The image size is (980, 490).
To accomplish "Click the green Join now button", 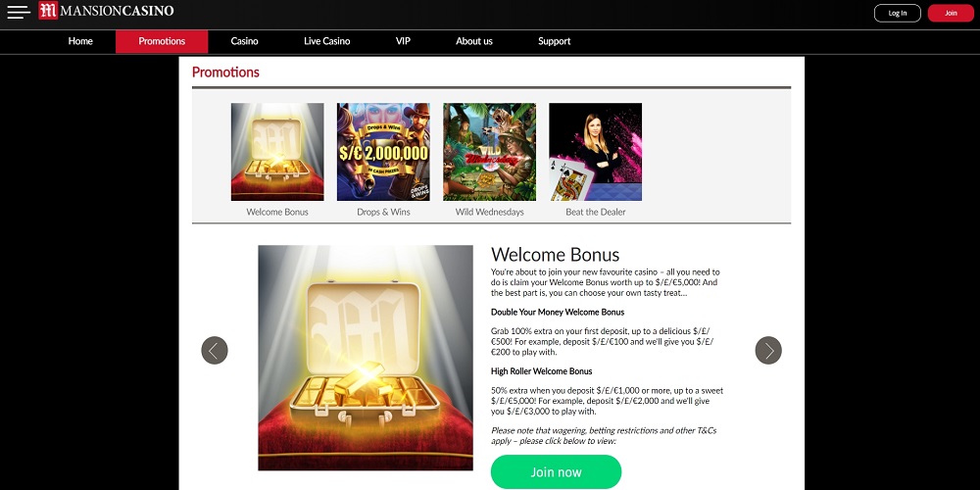I will (x=557, y=472).
